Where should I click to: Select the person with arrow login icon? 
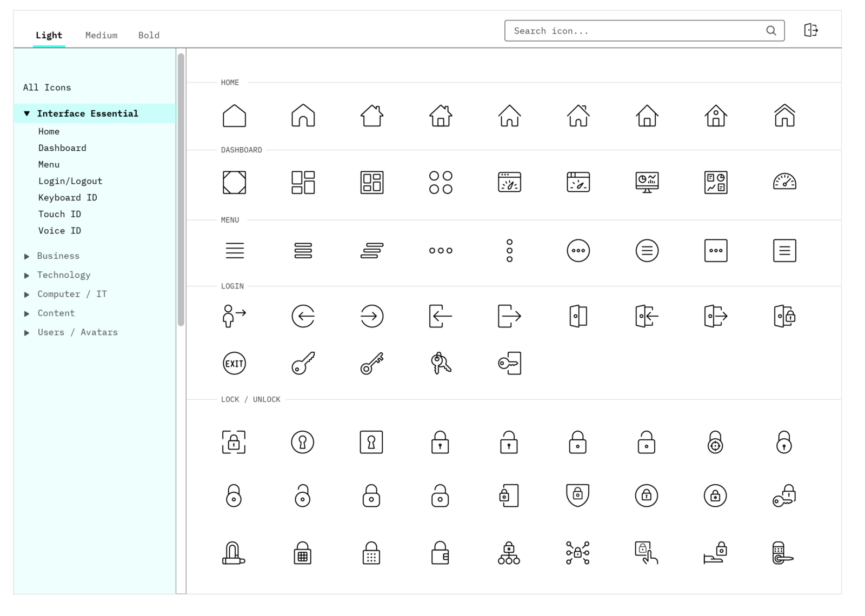[x=234, y=316]
